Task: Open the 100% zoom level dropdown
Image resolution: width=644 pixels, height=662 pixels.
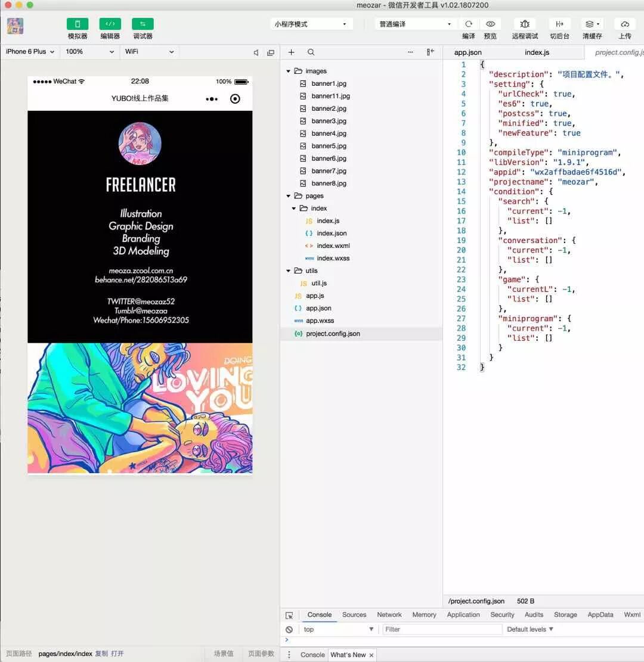Action: coord(89,51)
